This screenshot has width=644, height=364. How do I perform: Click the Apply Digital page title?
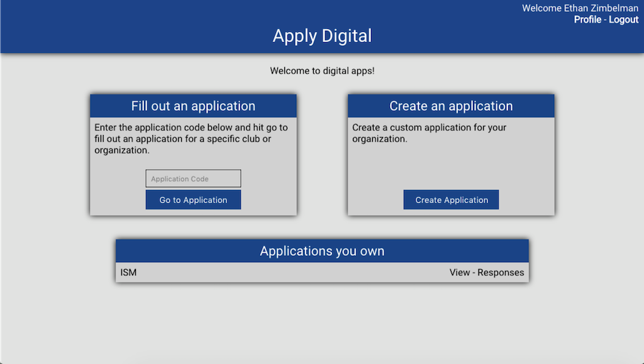coord(322,36)
